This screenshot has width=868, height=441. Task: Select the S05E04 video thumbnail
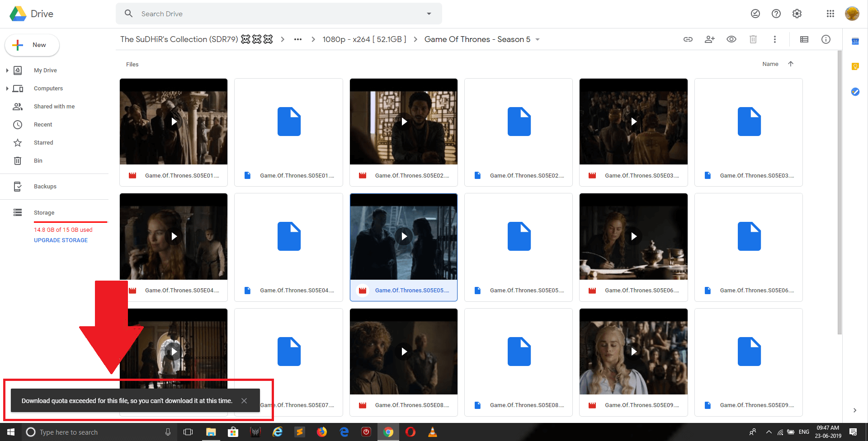[174, 236]
